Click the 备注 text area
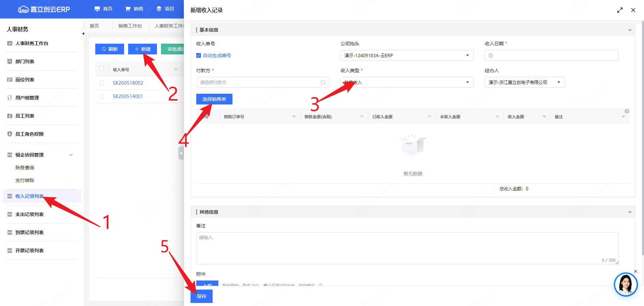 (x=407, y=248)
